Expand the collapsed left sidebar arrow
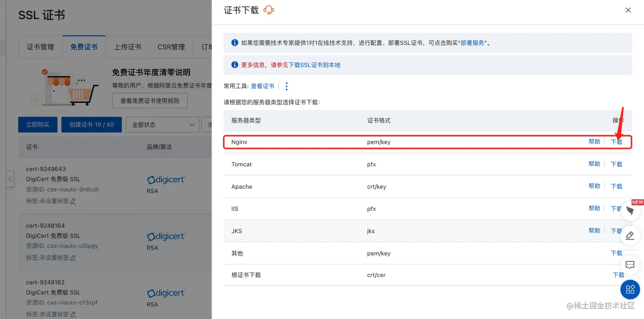 [x=10, y=179]
